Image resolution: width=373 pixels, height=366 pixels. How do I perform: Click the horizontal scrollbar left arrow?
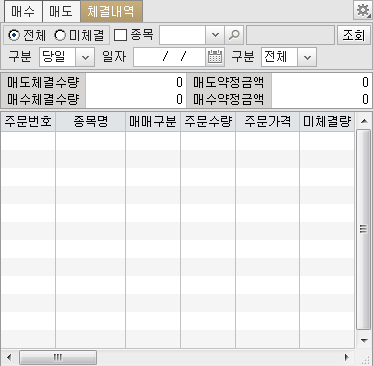9,358
